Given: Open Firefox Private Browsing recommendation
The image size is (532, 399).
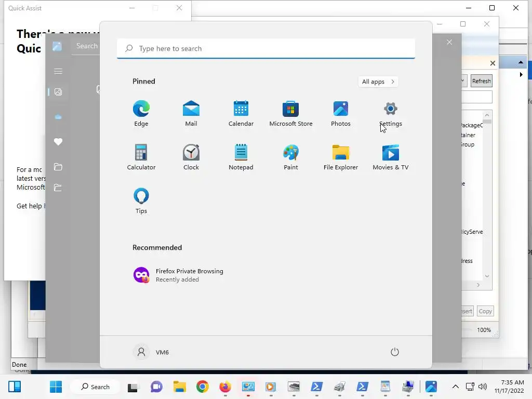Looking at the screenshot, I should point(178,275).
